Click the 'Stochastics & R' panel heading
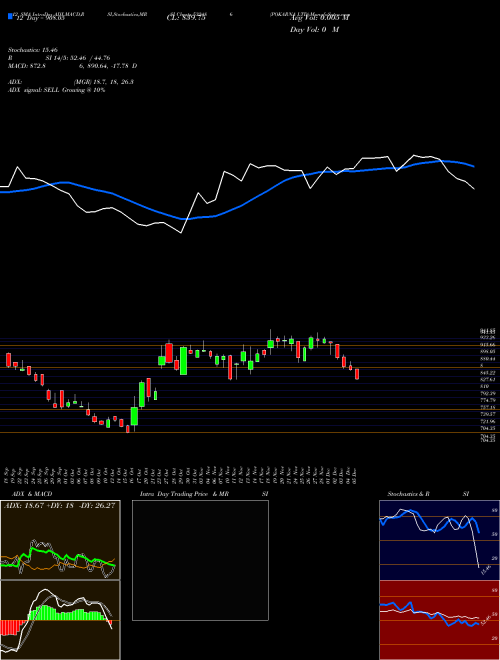Image resolution: width=500 pixels, height=660 pixels. point(409,494)
